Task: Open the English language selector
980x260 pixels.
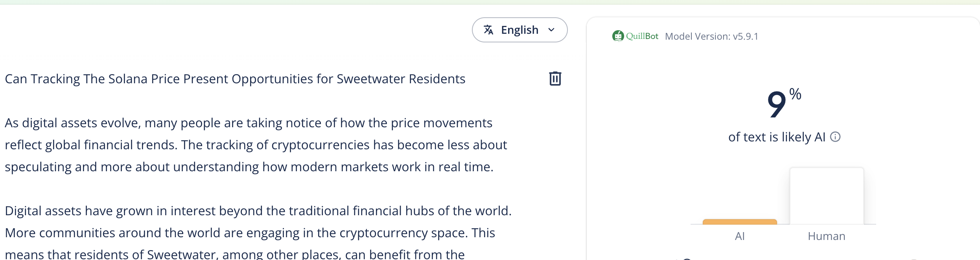Action: [x=519, y=30]
